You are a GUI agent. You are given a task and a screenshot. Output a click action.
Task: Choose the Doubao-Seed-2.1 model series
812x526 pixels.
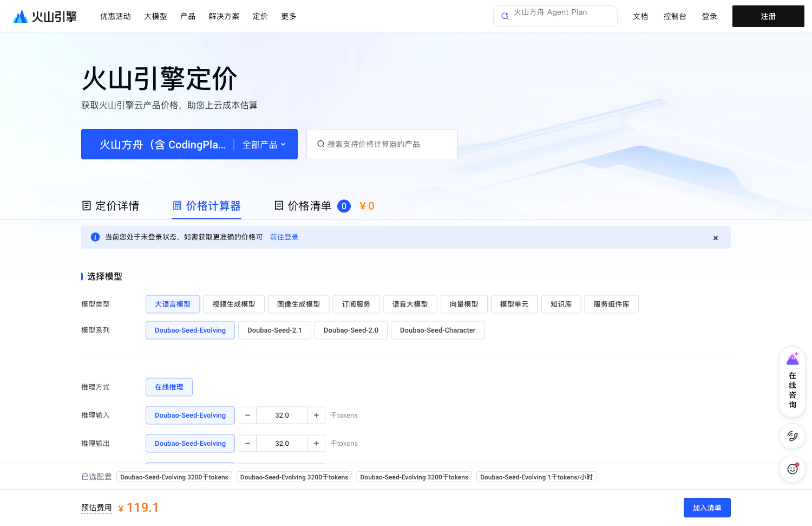[x=274, y=330]
